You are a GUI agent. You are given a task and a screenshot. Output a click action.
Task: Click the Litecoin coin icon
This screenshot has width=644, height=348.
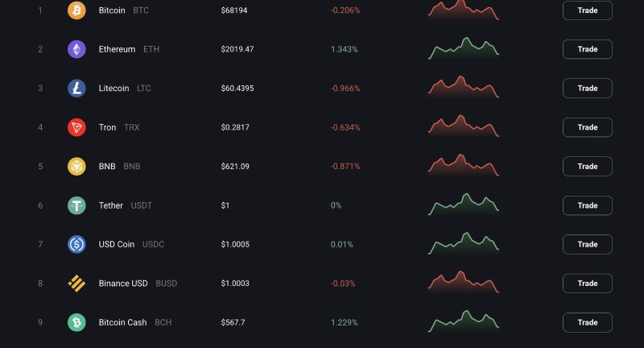[76, 89]
